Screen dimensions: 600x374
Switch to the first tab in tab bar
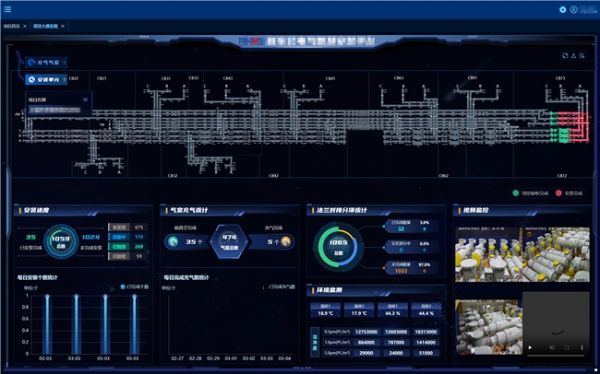coord(11,26)
